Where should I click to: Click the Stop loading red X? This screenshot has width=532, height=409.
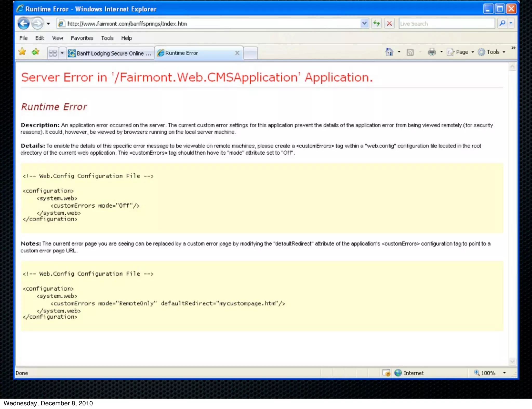click(389, 24)
